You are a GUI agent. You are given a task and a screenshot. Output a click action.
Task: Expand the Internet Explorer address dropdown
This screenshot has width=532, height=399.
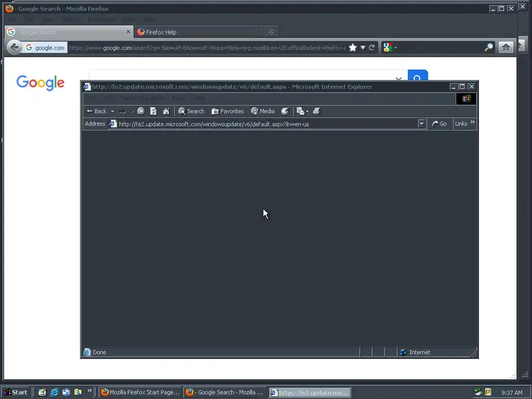point(421,124)
